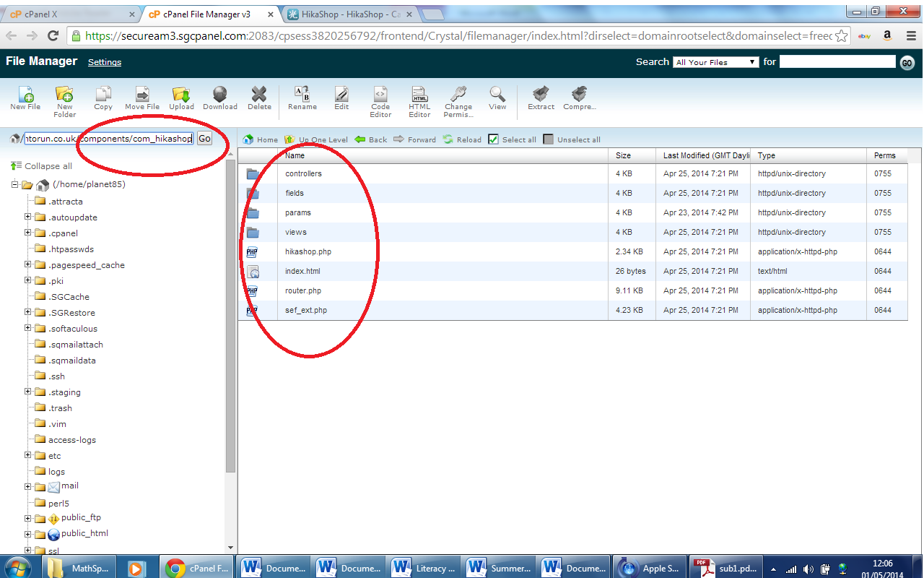Select the router.php file
Image resolution: width=924 pixels, height=578 pixels.
point(572,290)
